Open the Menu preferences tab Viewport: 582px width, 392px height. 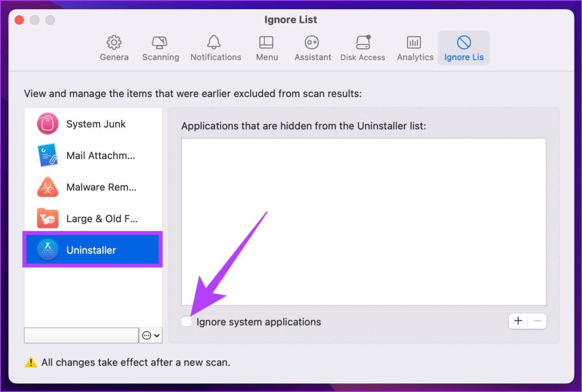coord(267,48)
